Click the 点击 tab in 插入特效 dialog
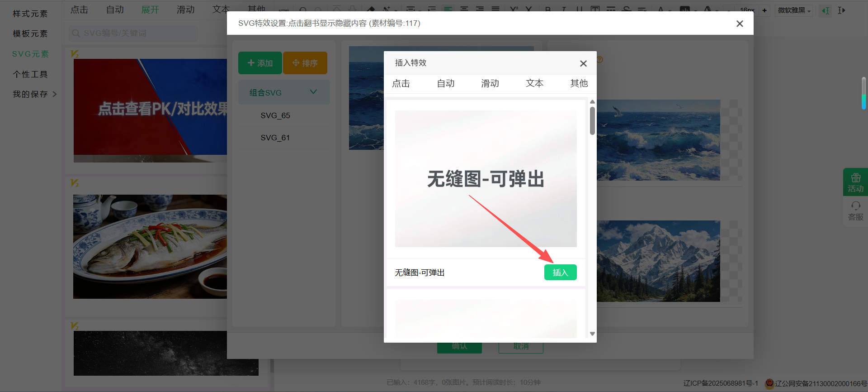Viewport: 868px width, 392px height. coord(401,84)
